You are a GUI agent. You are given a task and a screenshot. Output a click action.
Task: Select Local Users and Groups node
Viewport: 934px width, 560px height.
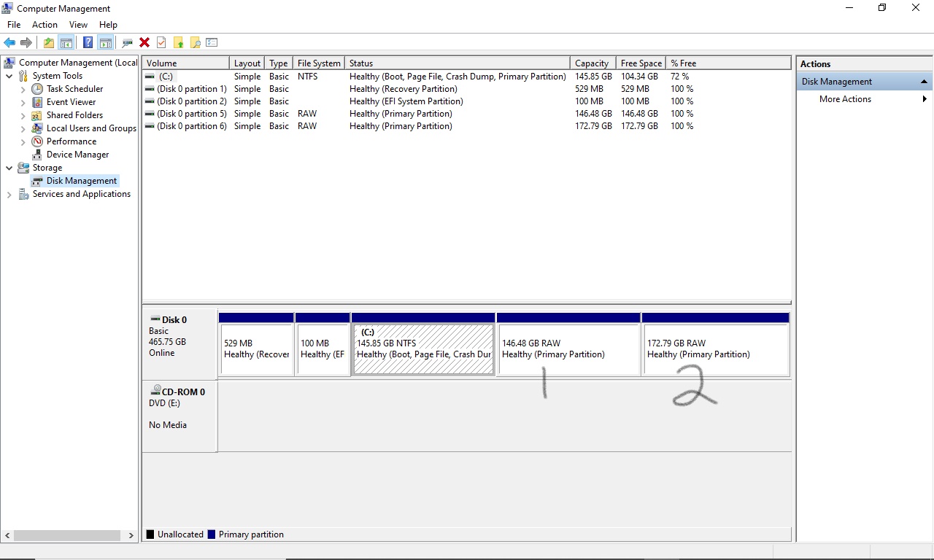[x=91, y=128]
